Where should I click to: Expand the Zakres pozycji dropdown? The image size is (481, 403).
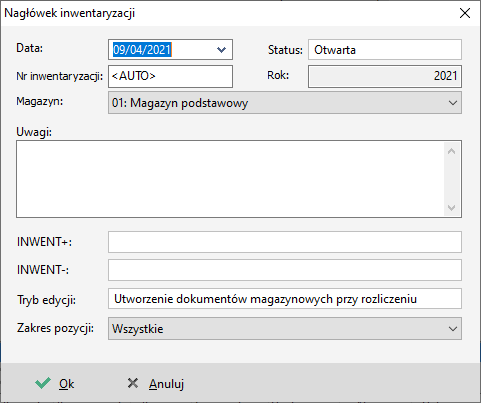(x=453, y=329)
